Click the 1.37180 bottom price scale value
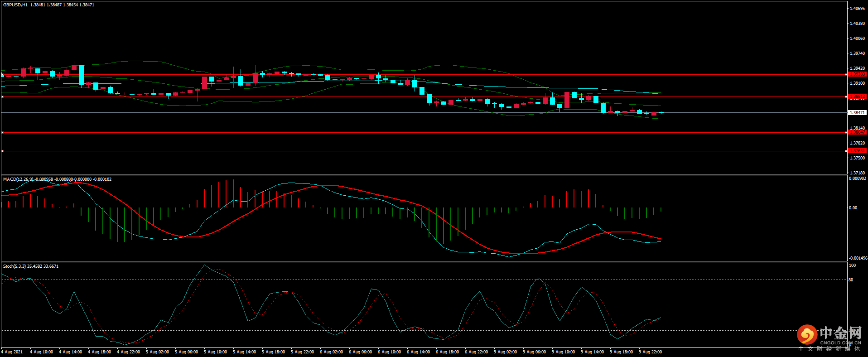Viewport: 868px width, 357px height. point(857,173)
